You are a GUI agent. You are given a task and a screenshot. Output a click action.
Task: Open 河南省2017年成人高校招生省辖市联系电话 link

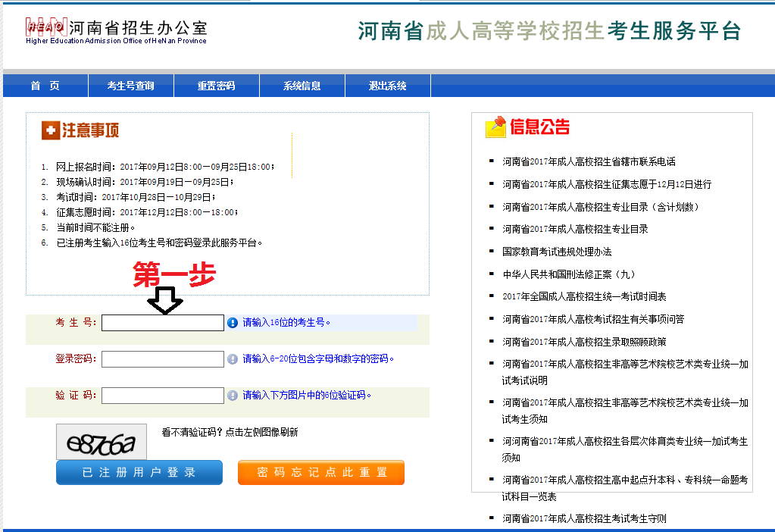point(589,161)
